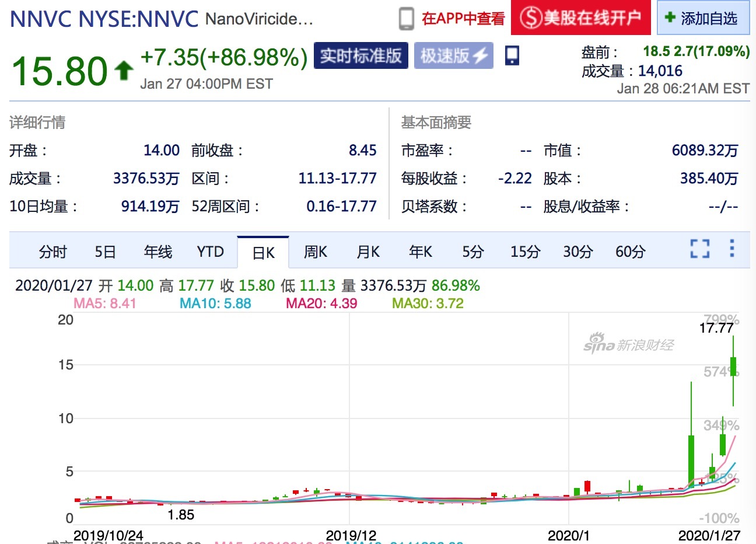Click the green up arrow next to 15.80
Viewport: 756px width, 544px height.
pos(123,71)
